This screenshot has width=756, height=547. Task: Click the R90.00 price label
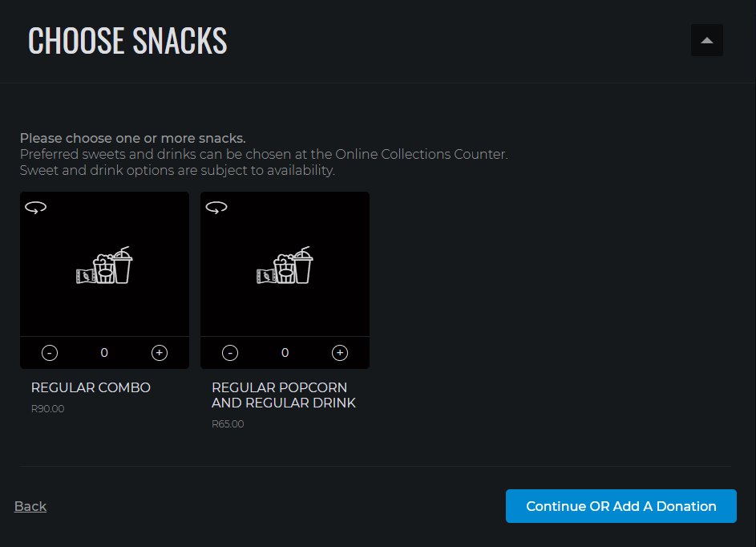[x=48, y=408]
